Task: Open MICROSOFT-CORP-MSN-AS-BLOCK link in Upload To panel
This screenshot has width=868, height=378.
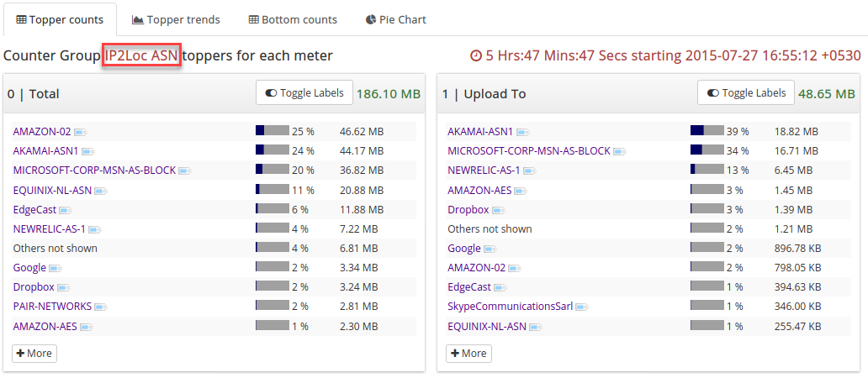Action: [529, 151]
